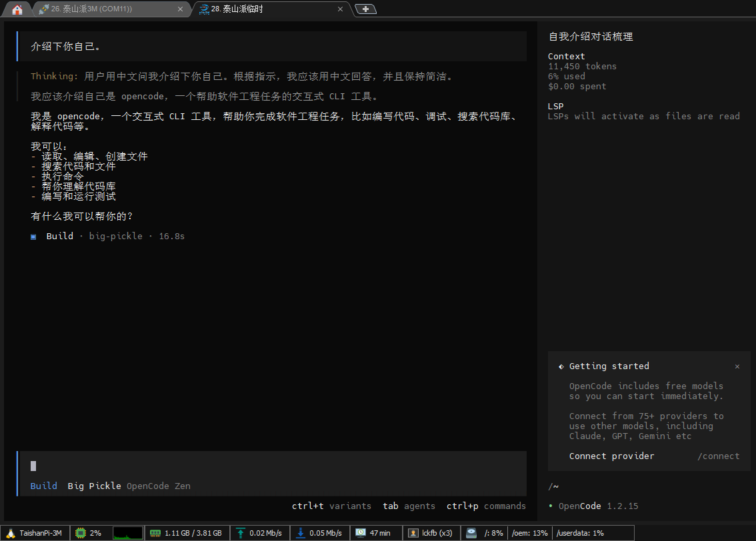Click the user sessions icon
This screenshot has width=756, height=541.
click(413, 533)
